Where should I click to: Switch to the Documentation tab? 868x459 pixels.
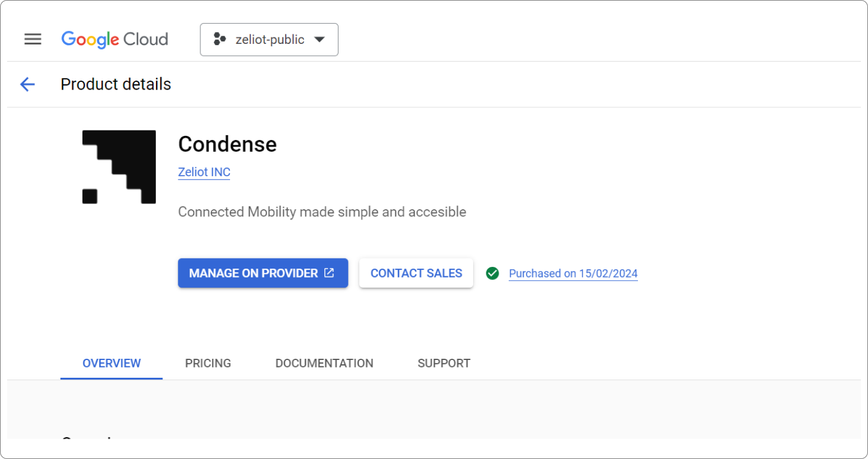[x=324, y=363]
